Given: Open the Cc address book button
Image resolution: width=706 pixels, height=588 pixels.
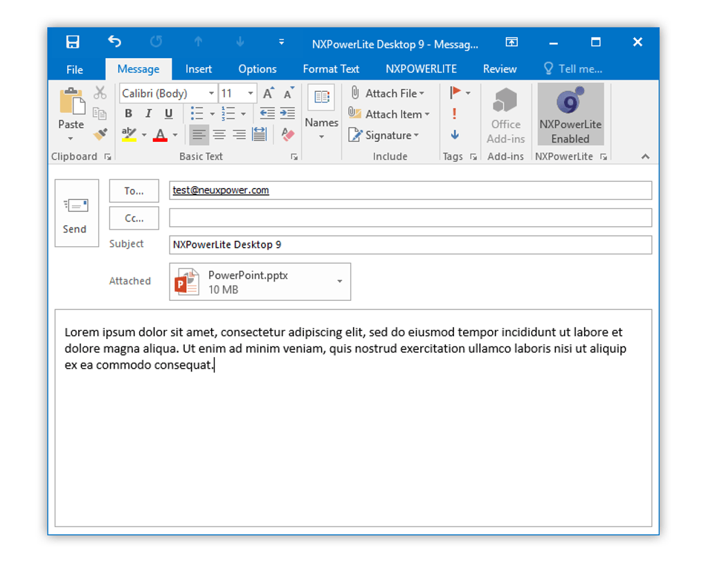Looking at the screenshot, I should (134, 218).
